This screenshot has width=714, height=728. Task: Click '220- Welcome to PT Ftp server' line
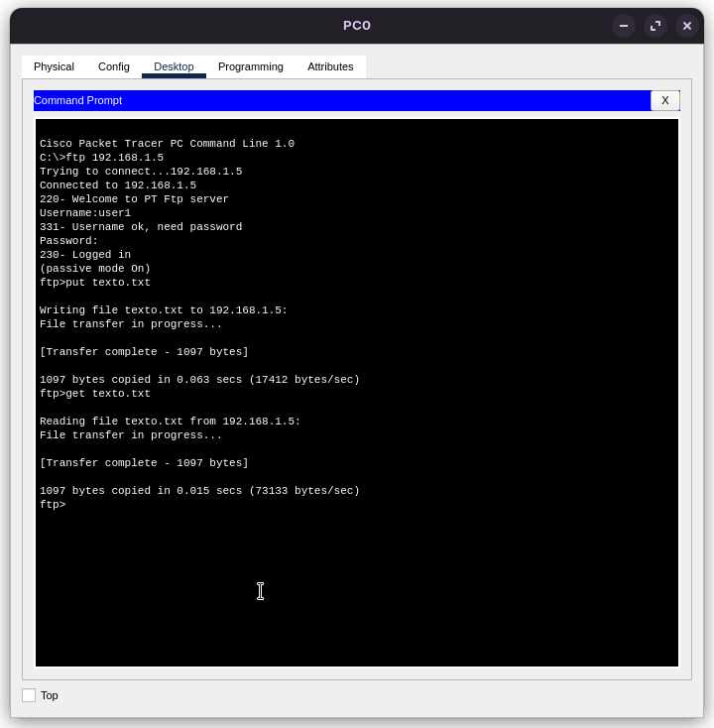pyautogui.click(x=134, y=198)
